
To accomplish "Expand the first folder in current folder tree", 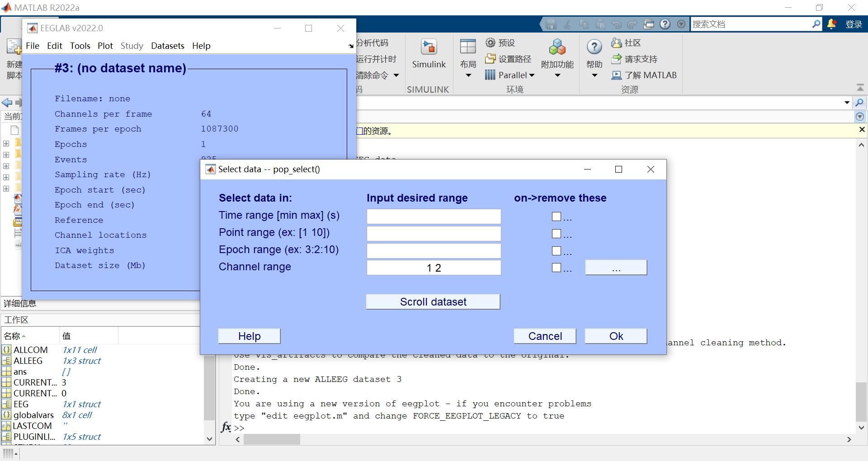I will 6,143.
